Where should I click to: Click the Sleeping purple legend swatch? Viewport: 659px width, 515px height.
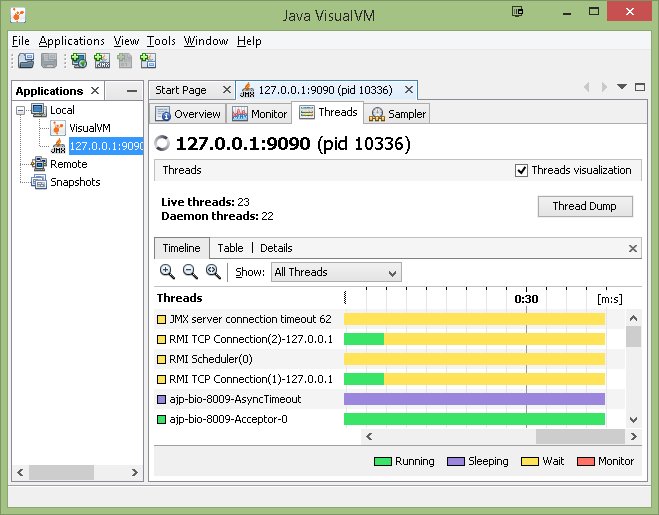(x=456, y=462)
